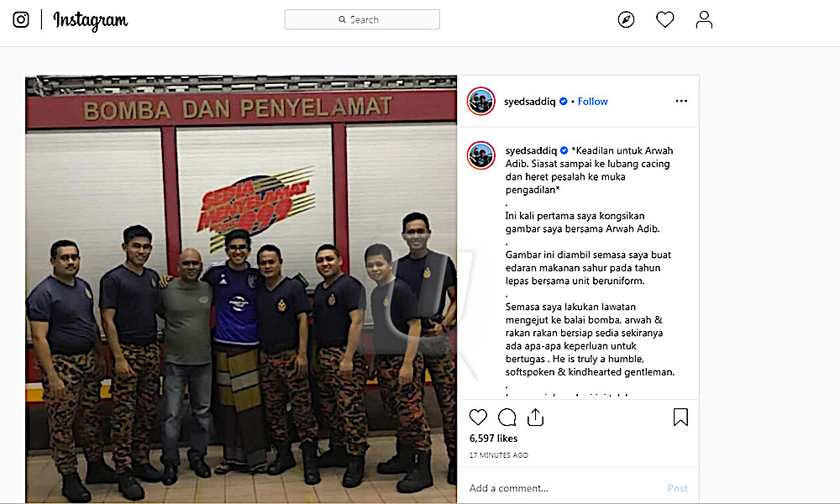Like the post with the heart icon
Screen dimensions: 840x504
click(x=478, y=417)
